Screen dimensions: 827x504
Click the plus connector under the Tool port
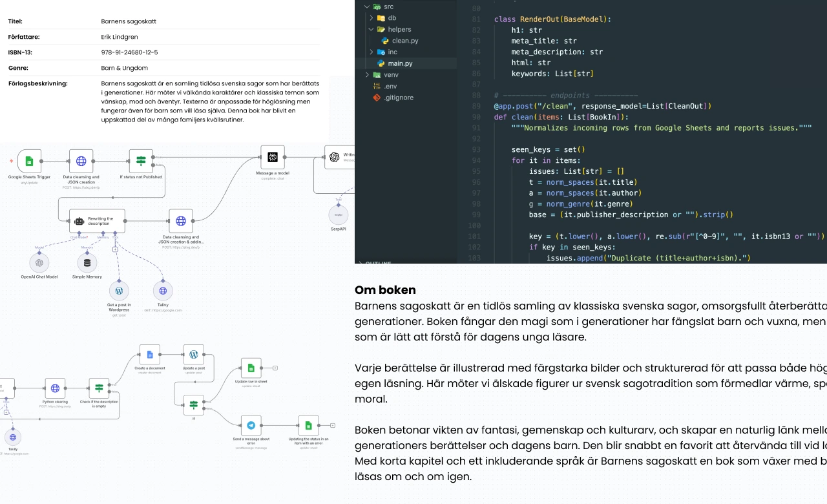pyautogui.click(x=115, y=248)
